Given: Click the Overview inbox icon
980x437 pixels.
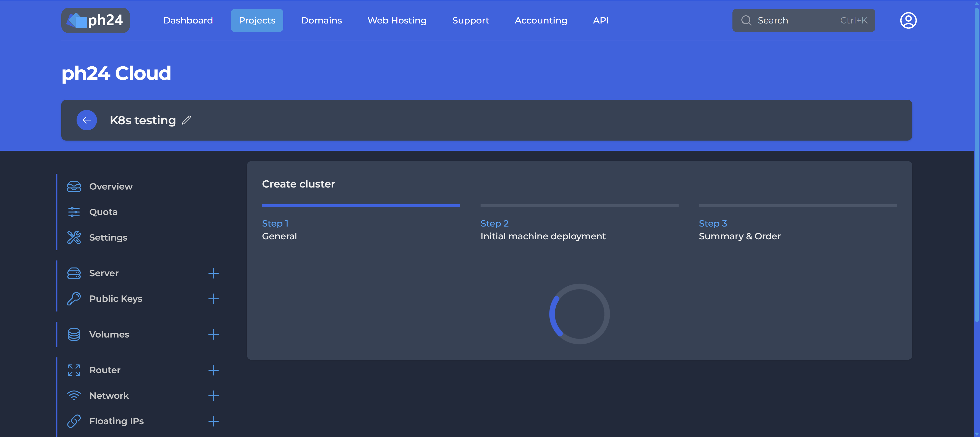Looking at the screenshot, I should pyautogui.click(x=74, y=186).
